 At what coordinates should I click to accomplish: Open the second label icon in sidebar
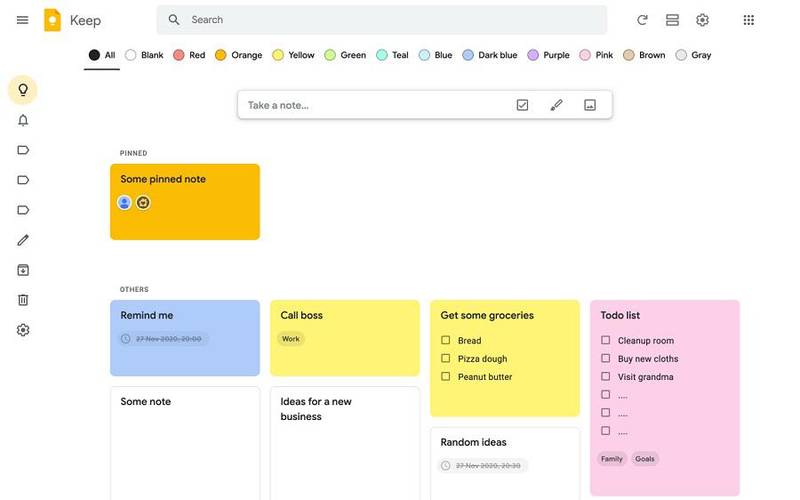tap(23, 180)
